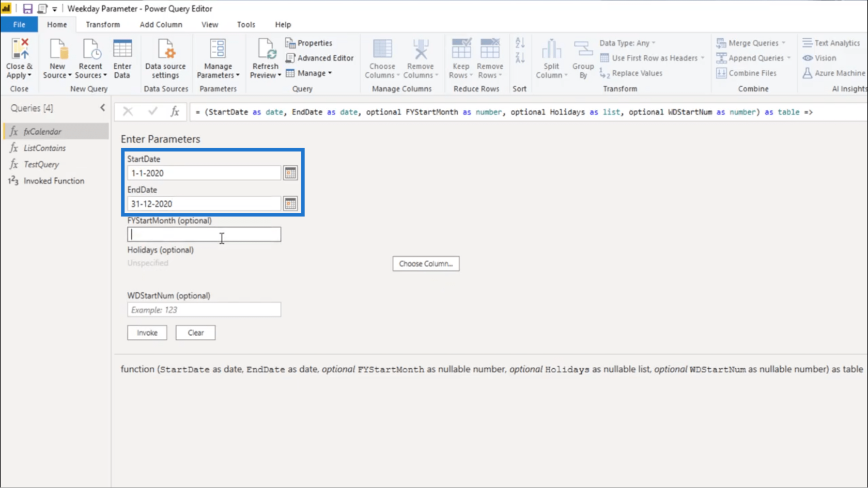Screen dimensions: 868x488
Task: Open the Data Type: Any dropdown
Action: [x=627, y=43]
